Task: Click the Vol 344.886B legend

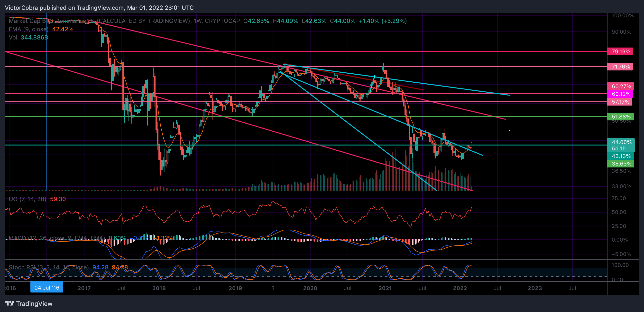Action: [x=28, y=37]
